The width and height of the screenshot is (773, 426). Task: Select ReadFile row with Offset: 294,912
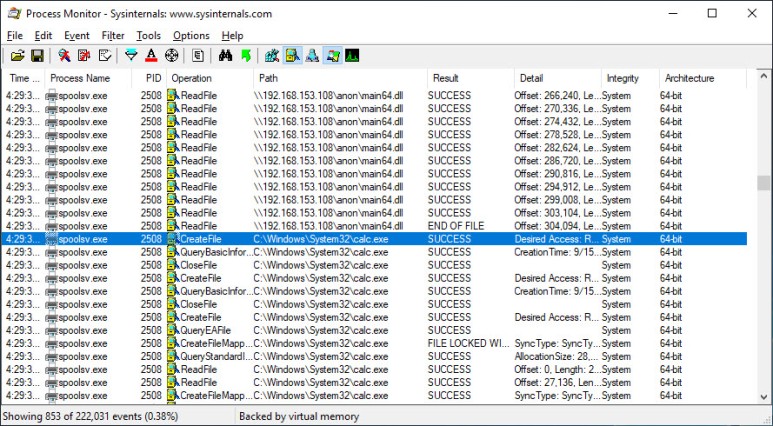pos(374,187)
